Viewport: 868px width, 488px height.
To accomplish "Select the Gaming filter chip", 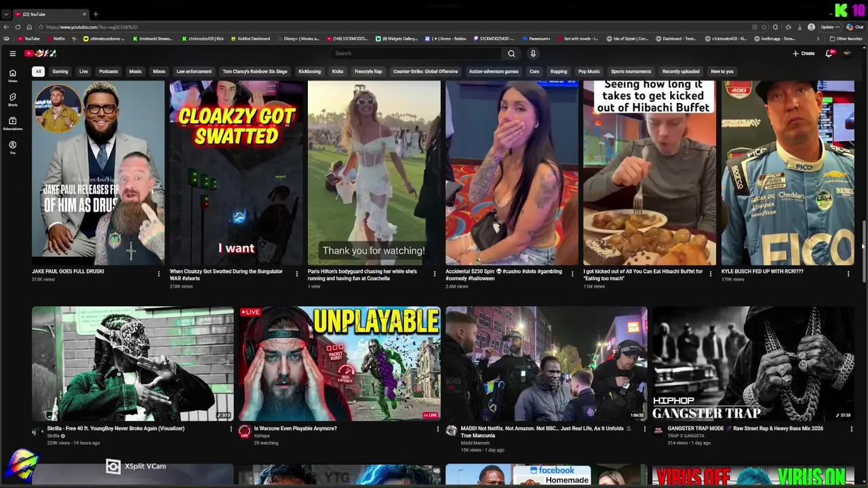I will pyautogui.click(x=60, y=71).
